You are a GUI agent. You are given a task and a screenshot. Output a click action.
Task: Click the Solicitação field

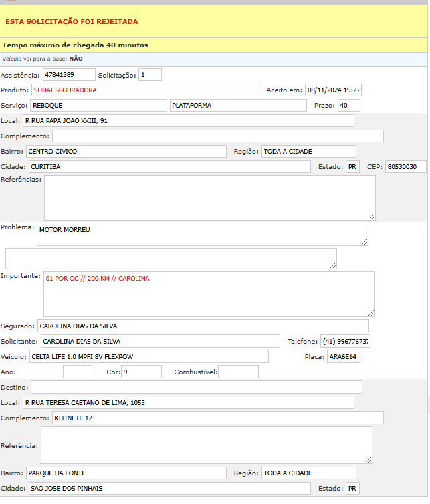[x=150, y=75]
